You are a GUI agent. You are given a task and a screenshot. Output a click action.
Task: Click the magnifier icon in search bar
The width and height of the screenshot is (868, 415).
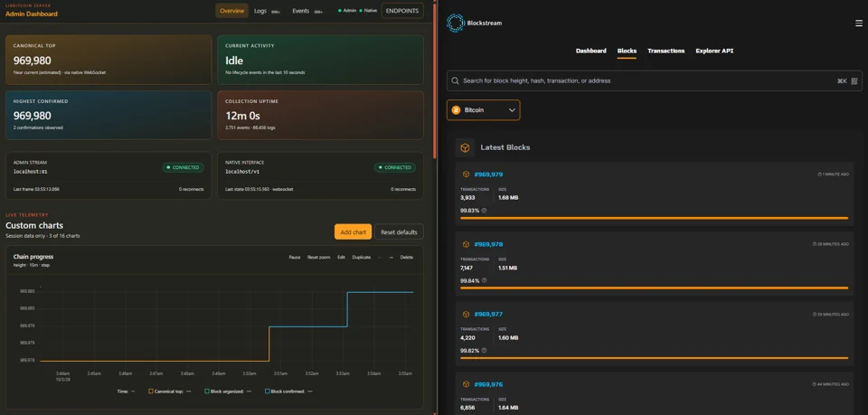(455, 80)
